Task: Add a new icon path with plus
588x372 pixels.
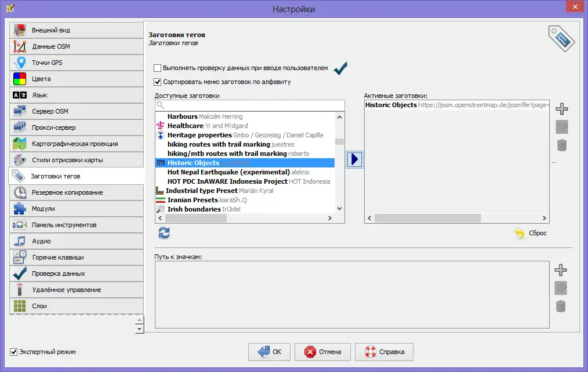Action: tap(561, 269)
